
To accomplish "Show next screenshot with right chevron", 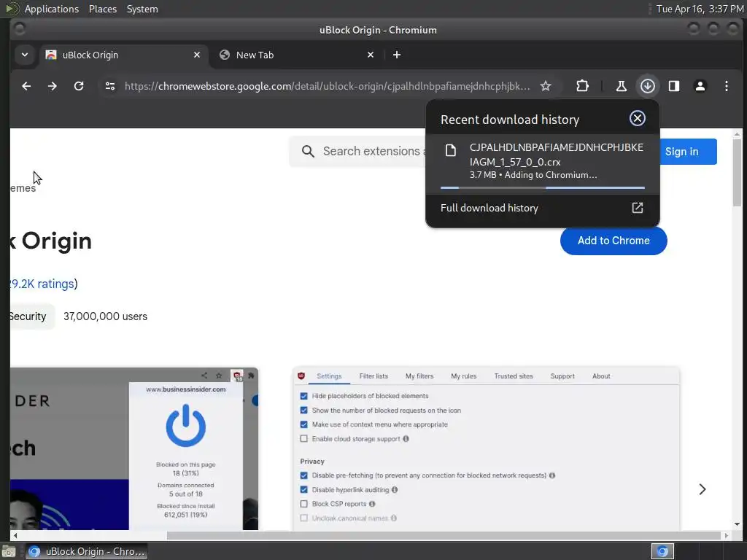I will (703, 489).
